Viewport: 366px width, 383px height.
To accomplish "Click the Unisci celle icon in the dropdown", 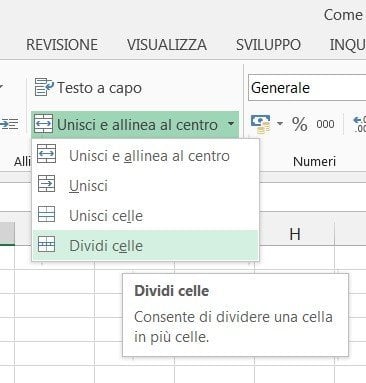I will pos(47,214).
